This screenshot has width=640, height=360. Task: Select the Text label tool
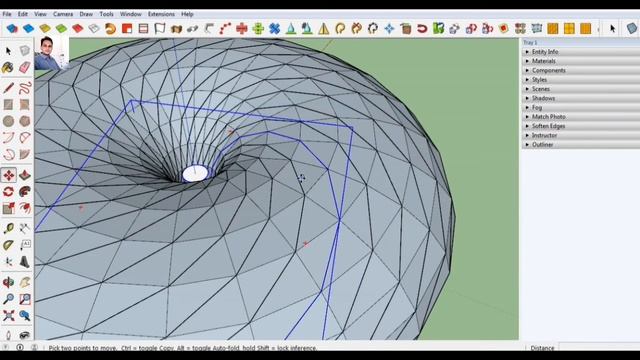[x=24, y=245]
